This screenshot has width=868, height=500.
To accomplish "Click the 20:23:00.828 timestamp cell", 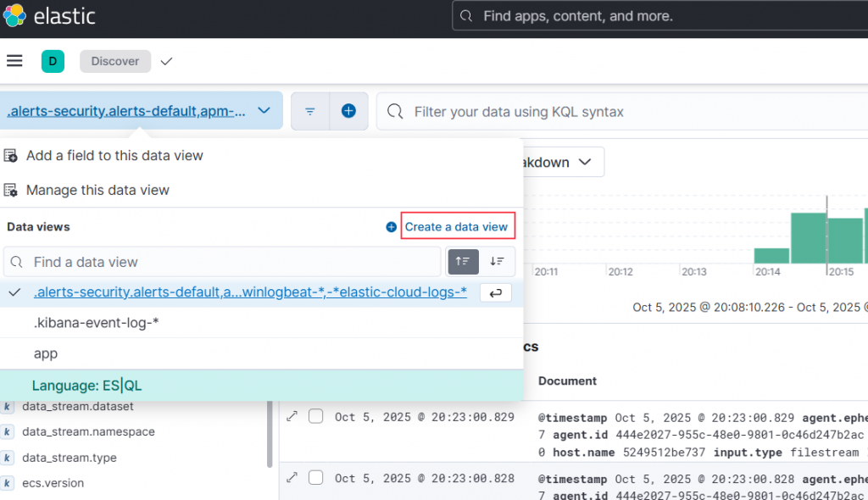I will (x=425, y=478).
